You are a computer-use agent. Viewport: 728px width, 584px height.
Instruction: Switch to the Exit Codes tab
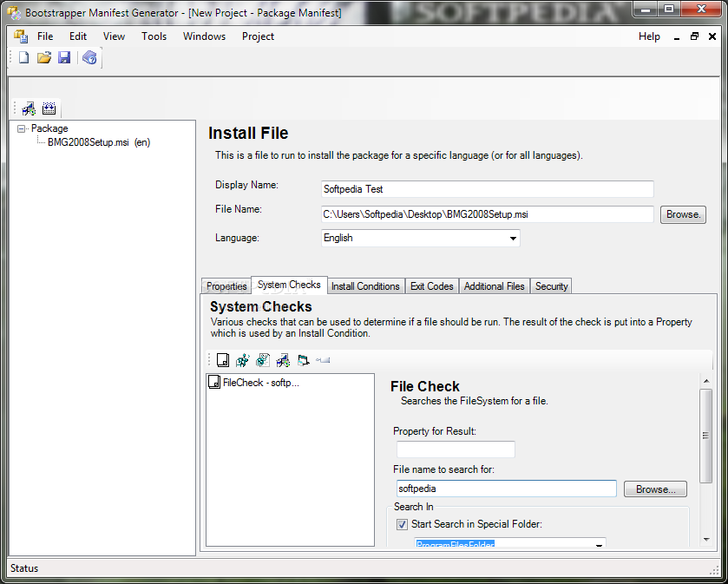(432, 286)
